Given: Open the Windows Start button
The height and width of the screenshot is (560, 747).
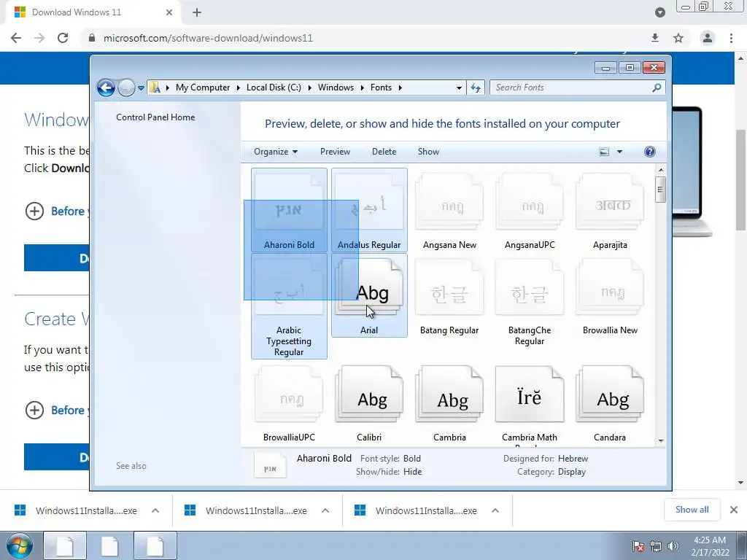Looking at the screenshot, I should [x=20, y=545].
